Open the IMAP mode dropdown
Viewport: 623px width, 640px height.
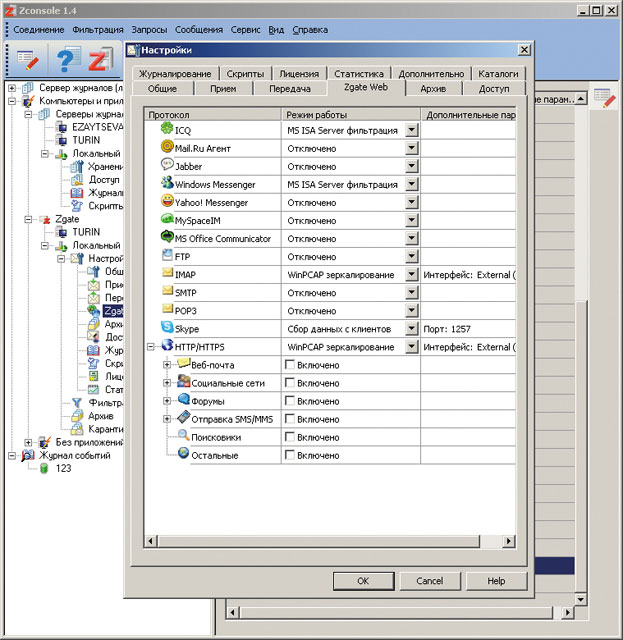[412, 274]
